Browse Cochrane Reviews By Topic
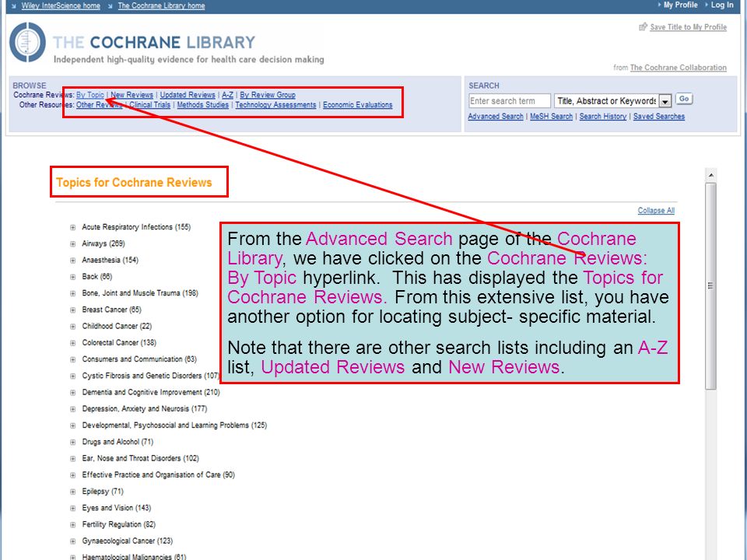 click(x=90, y=95)
